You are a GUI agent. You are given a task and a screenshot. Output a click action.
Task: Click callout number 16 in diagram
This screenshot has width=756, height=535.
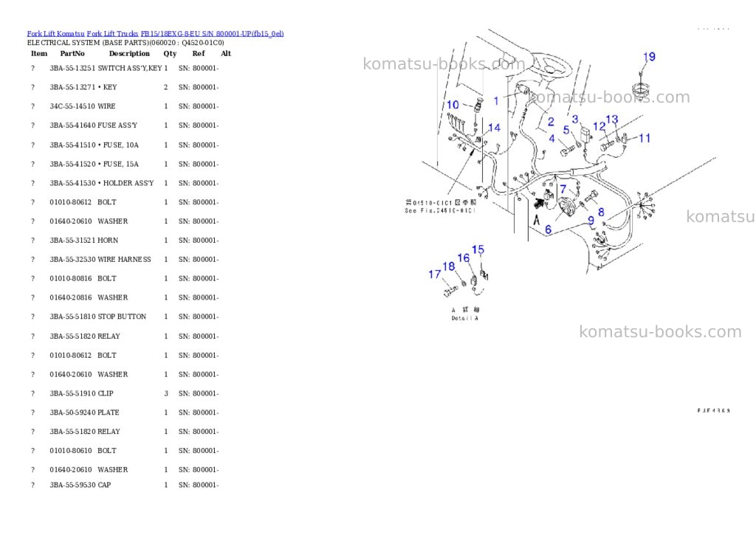[464, 258]
